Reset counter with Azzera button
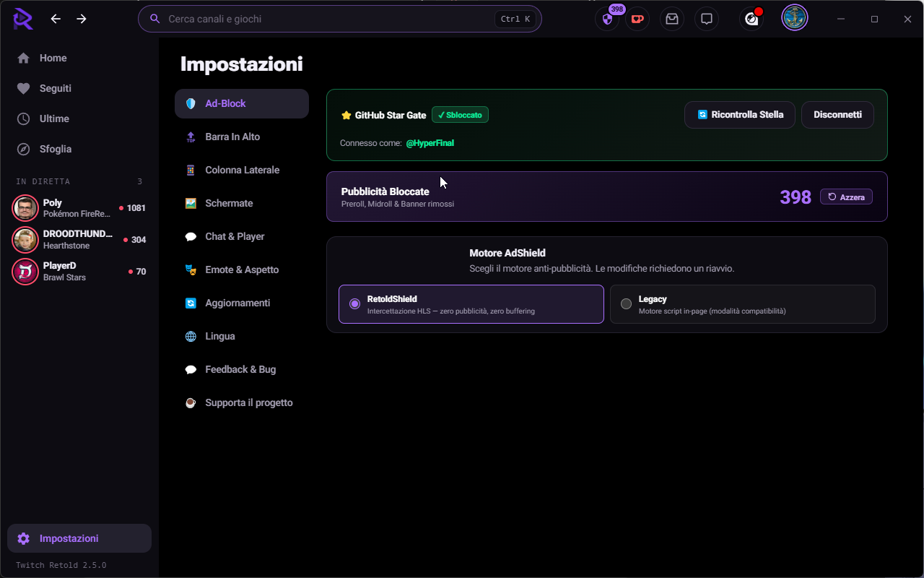The width and height of the screenshot is (924, 578). pyautogui.click(x=846, y=197)
